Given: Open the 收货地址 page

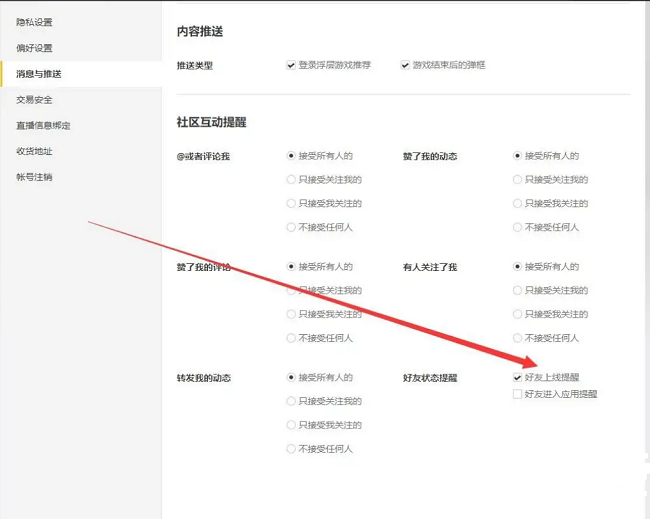Looking at the screenshot, I should (x=34, y=152).
